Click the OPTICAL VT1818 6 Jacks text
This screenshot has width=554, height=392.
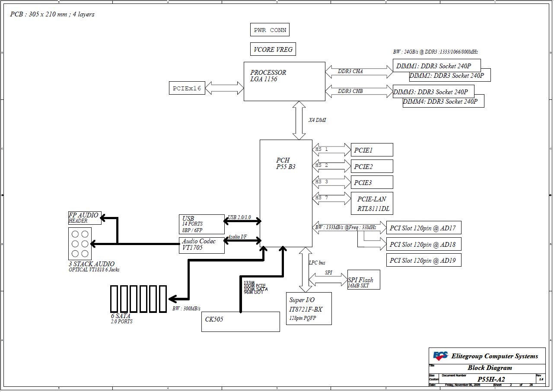(x=94, y=270)
